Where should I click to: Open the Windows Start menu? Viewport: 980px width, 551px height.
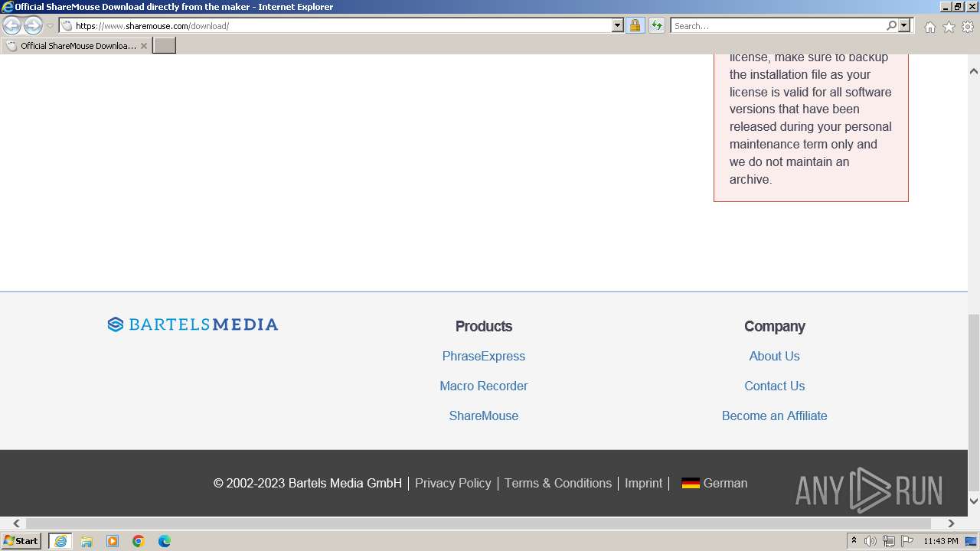coord(21,540)
